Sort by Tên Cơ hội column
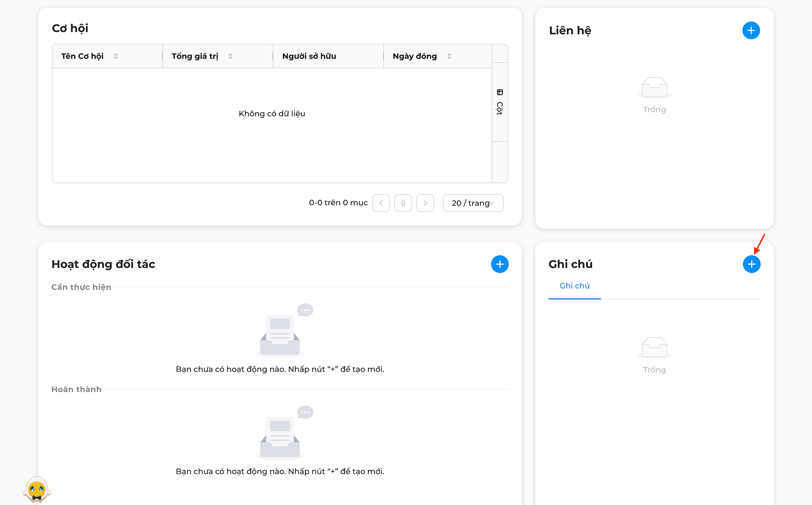 click(115, 56)
